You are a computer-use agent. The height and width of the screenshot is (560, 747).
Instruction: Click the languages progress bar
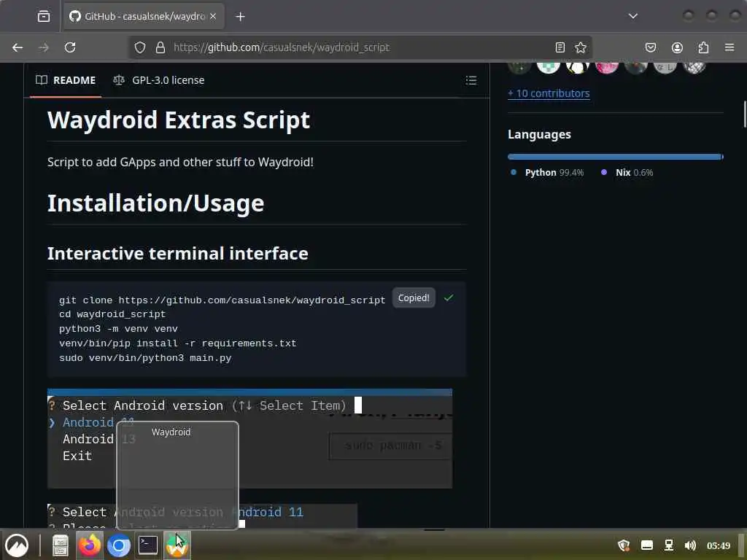(615, 157)
